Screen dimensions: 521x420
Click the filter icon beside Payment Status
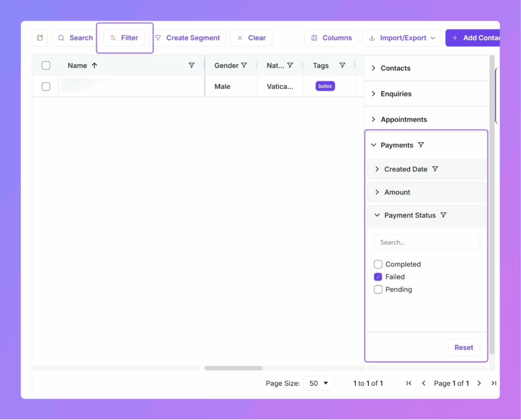click(443, 215)
